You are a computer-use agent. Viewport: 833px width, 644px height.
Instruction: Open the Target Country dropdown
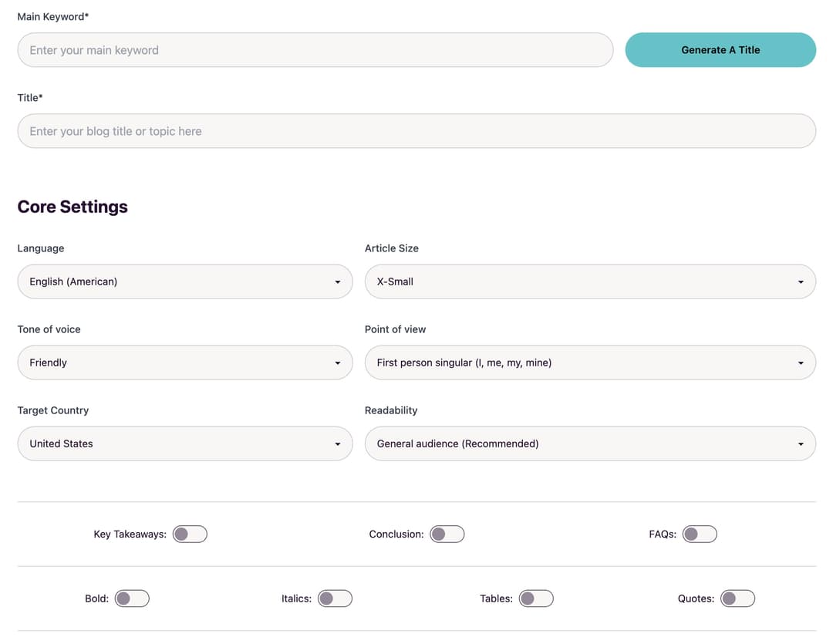[185, 443]
